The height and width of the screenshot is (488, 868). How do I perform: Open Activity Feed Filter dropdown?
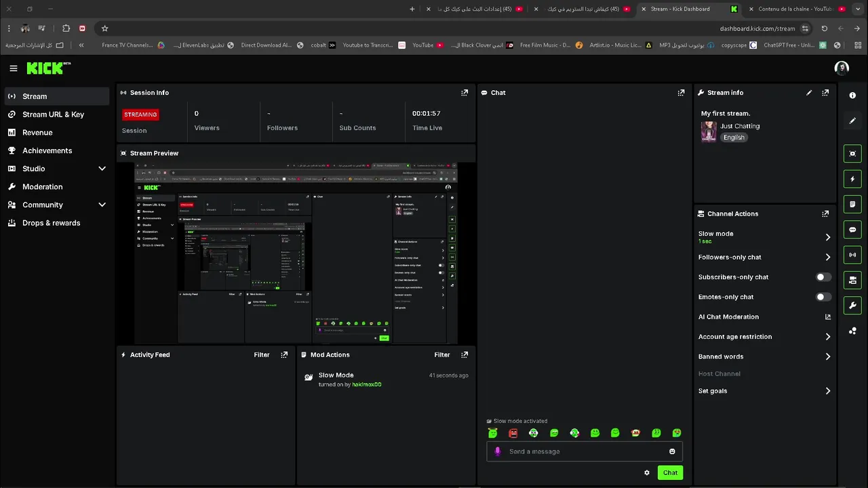tap(262, 354)
